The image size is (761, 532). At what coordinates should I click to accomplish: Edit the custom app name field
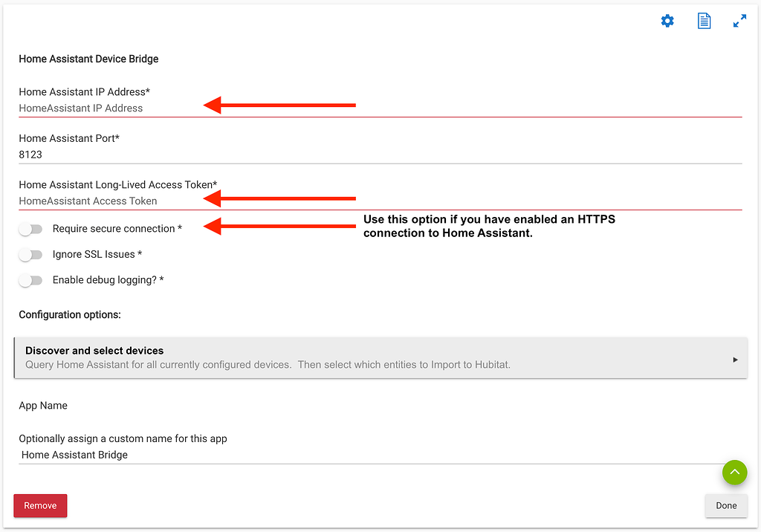coord(380,455)
